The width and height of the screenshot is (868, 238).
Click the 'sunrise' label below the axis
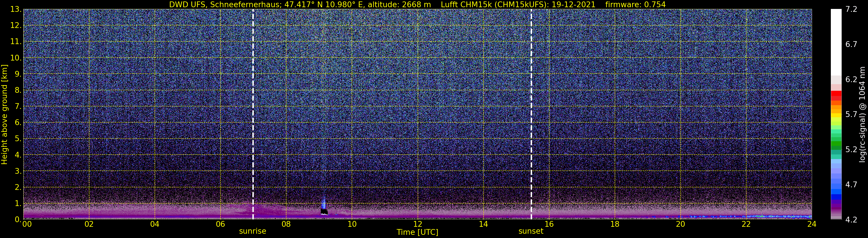coord(253,231)
